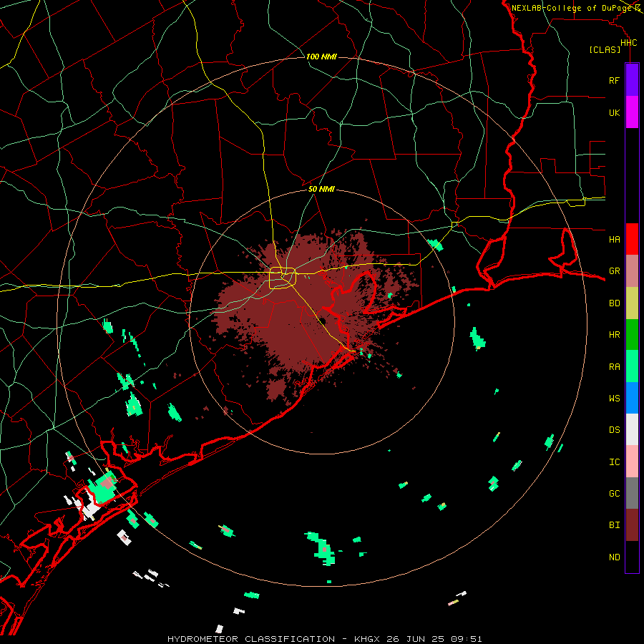Click the "UK" legend label
This screenshot has width=644, height=644.
[614, 112]
